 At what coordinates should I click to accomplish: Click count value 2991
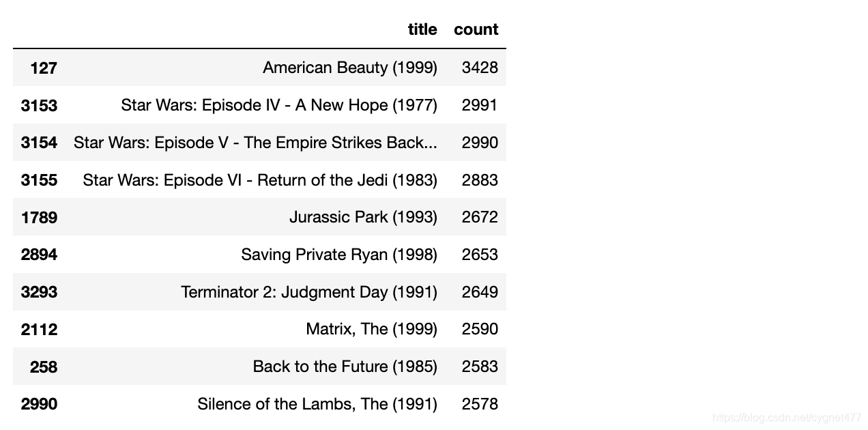point(480,105)
